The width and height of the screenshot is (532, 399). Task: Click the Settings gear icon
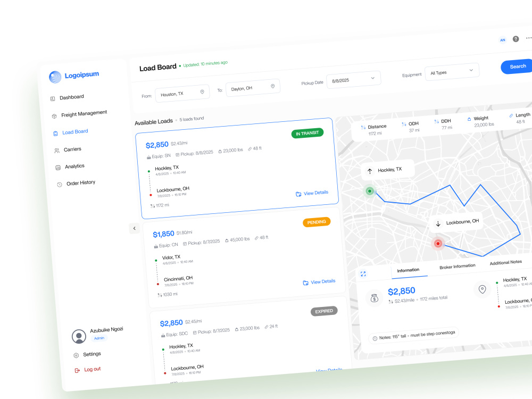tap(76, 355)
